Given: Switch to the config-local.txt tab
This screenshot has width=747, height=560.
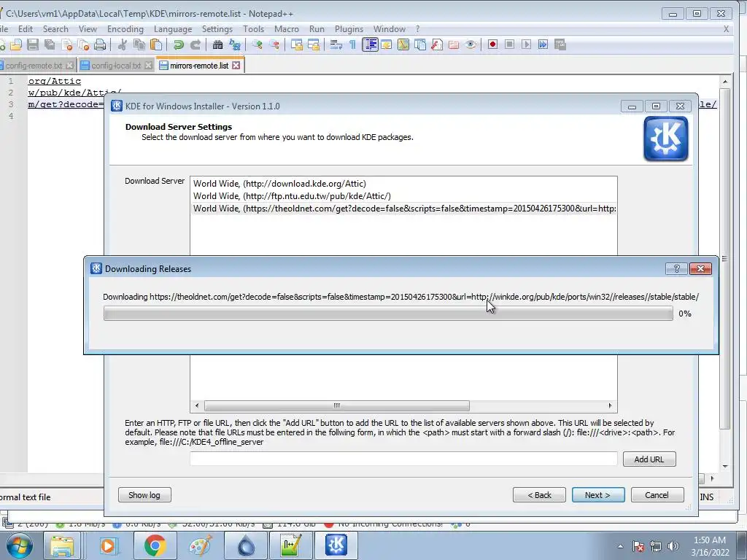Looking at the screenshot, I should (116, 66).
